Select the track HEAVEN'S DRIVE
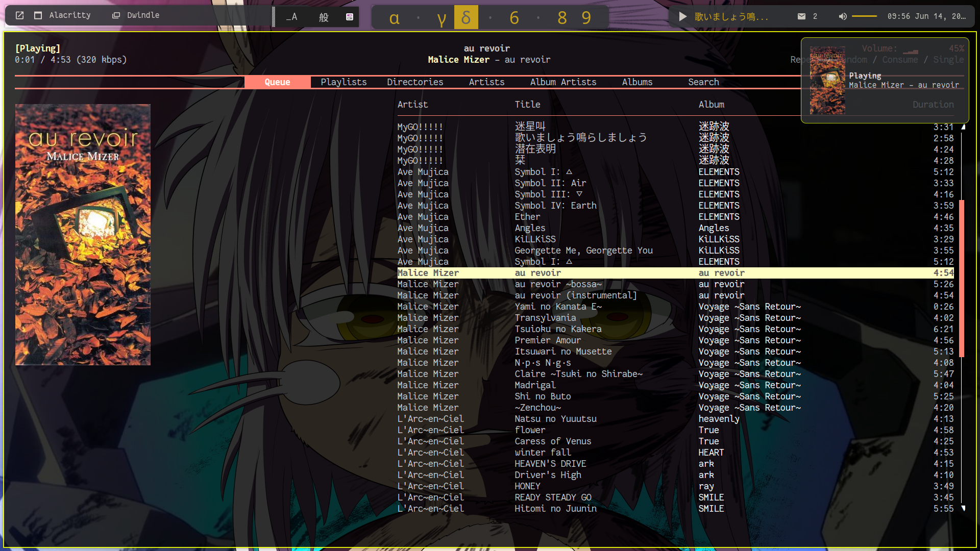The width and height of the screenshot is (980, 551). coord(675,464)
